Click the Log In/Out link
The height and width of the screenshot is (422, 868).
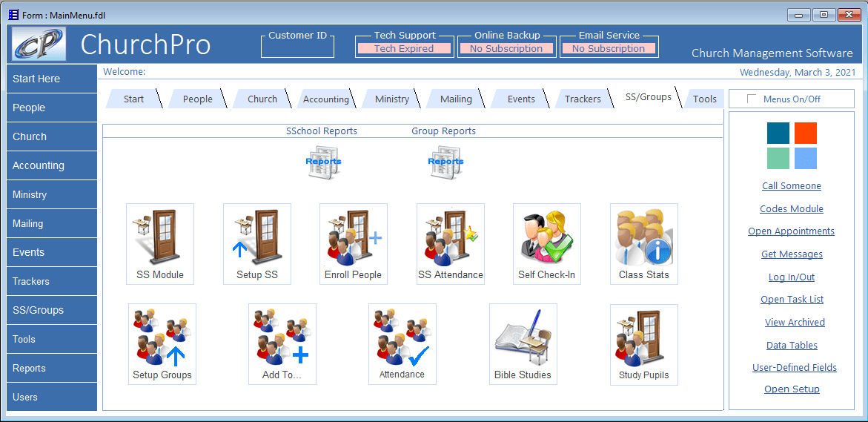point(792,277)
